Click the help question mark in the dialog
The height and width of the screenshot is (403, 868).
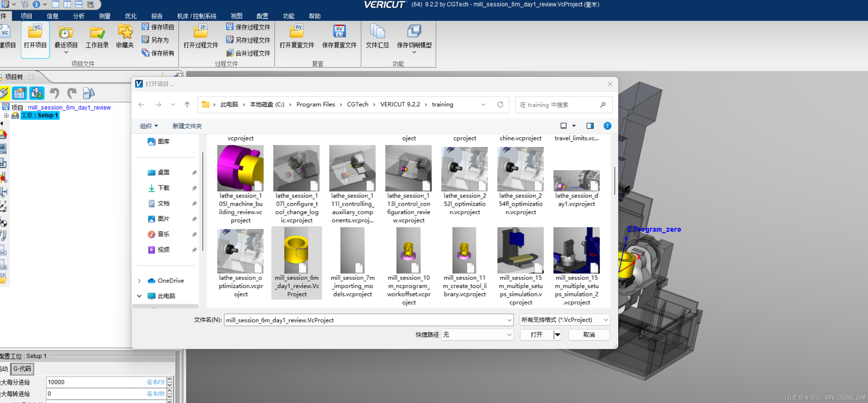[x=607, y=126]
